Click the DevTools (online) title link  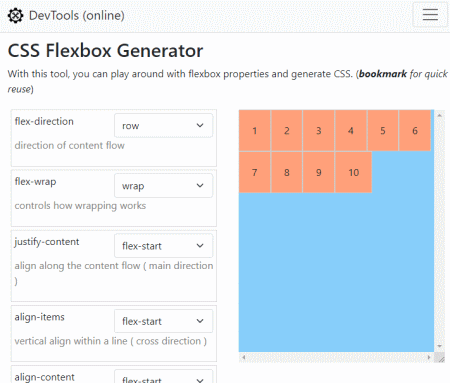tap(77, 16)
